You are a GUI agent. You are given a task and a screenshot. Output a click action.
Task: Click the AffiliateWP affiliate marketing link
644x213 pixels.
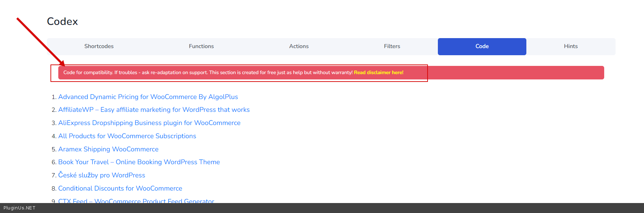tap(154, 110)
